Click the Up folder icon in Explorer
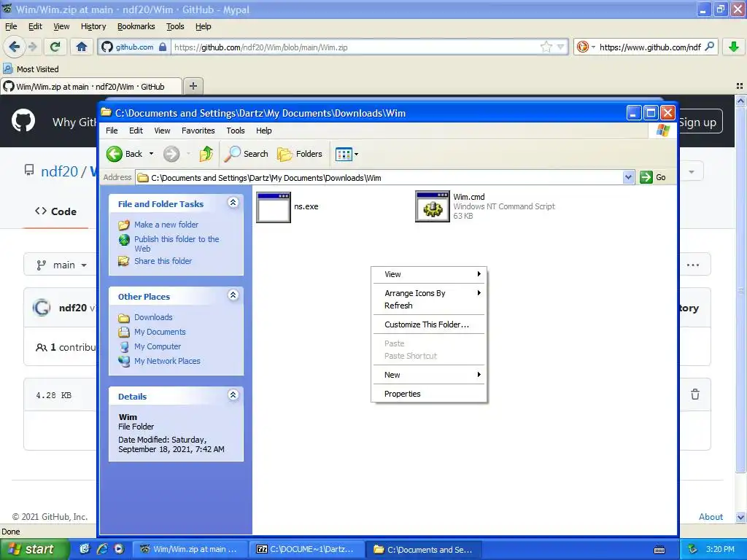The image size is (747, 560). click(x=206, y=154)
